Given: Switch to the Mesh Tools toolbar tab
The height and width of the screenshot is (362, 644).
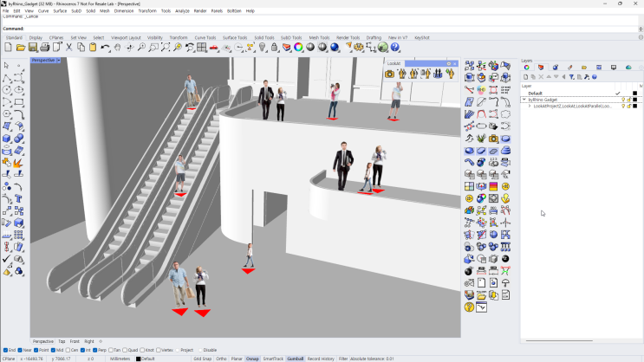Looking at the screenshot, I should [319, 38].
